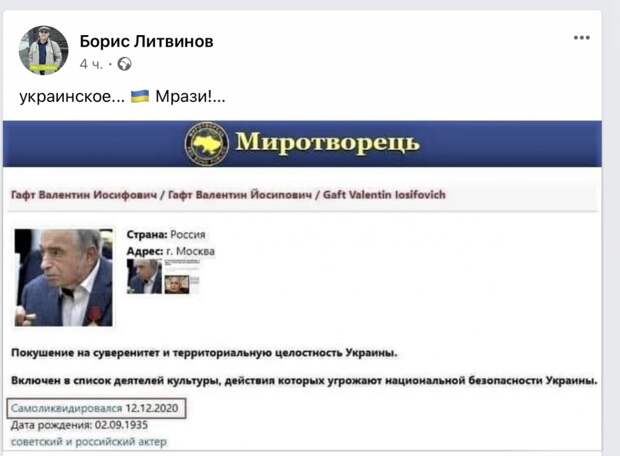This screenshot has width=620, height=456.
Task: Click the post caption 'украинское... Мрази!'
Action: [x=122, y=96]
